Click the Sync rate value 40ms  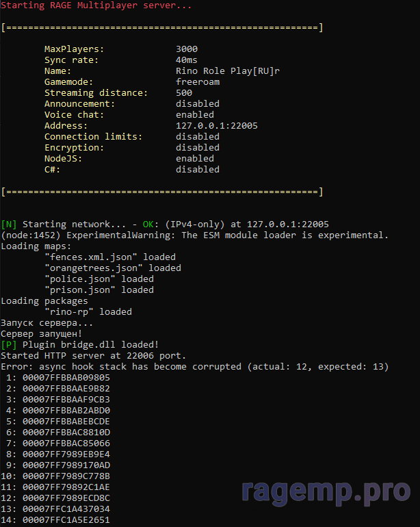pos(187,60)
